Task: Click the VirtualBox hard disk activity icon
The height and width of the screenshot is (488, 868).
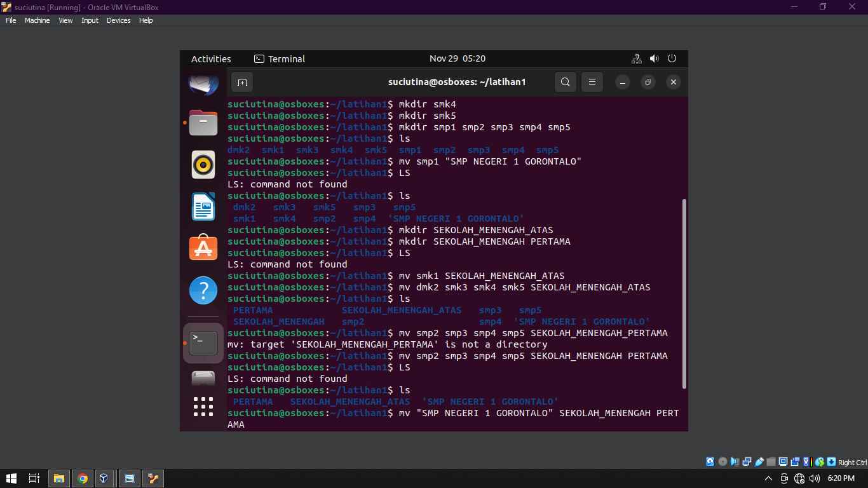Action: point(710,462)
